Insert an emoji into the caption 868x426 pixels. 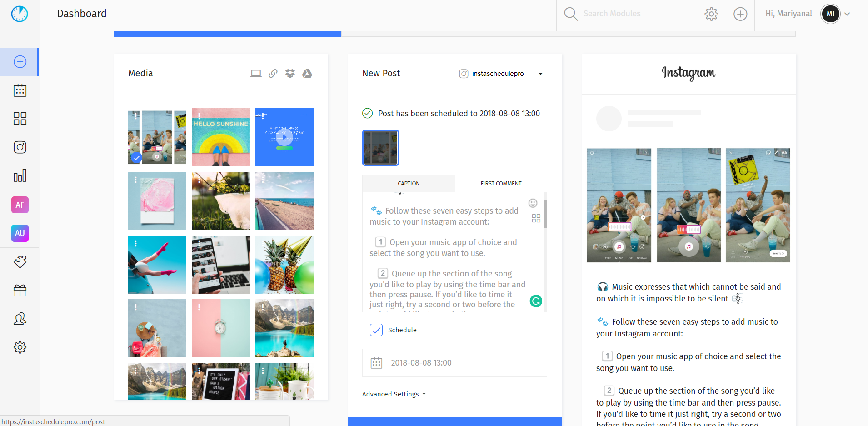click(532, 203)
